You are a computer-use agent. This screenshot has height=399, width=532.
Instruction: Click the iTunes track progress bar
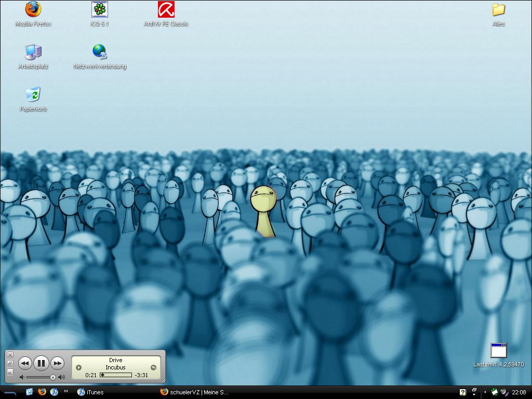click(x=116, y=375)
